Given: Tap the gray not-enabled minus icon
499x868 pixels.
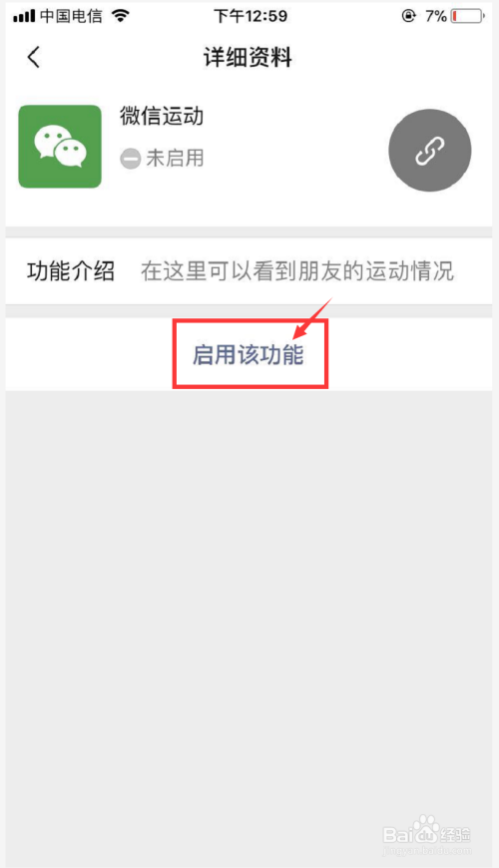Looking at the screenshot, I should [130, 160].
